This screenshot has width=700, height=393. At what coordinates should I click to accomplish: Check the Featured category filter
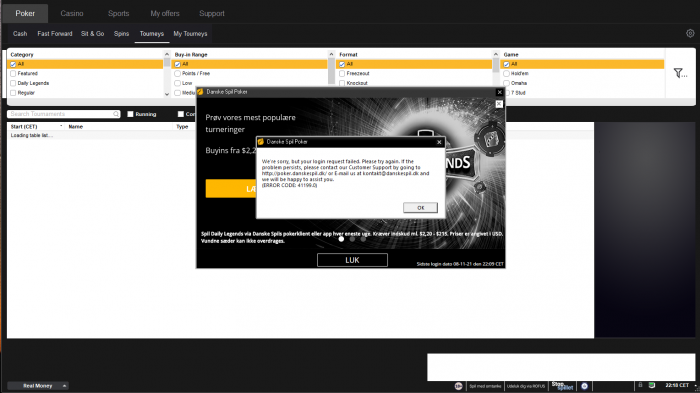coord(13,74)
